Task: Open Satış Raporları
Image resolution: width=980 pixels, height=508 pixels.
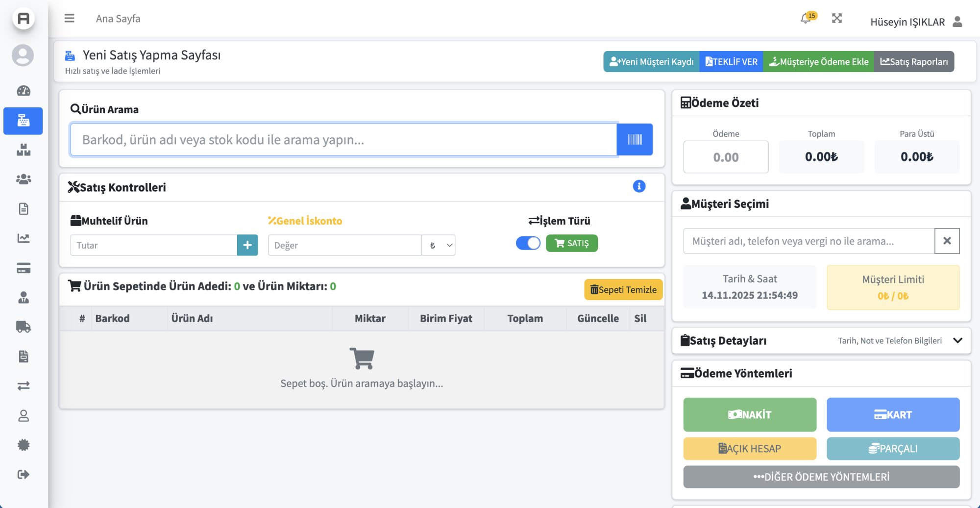Action: coord(914,62)
